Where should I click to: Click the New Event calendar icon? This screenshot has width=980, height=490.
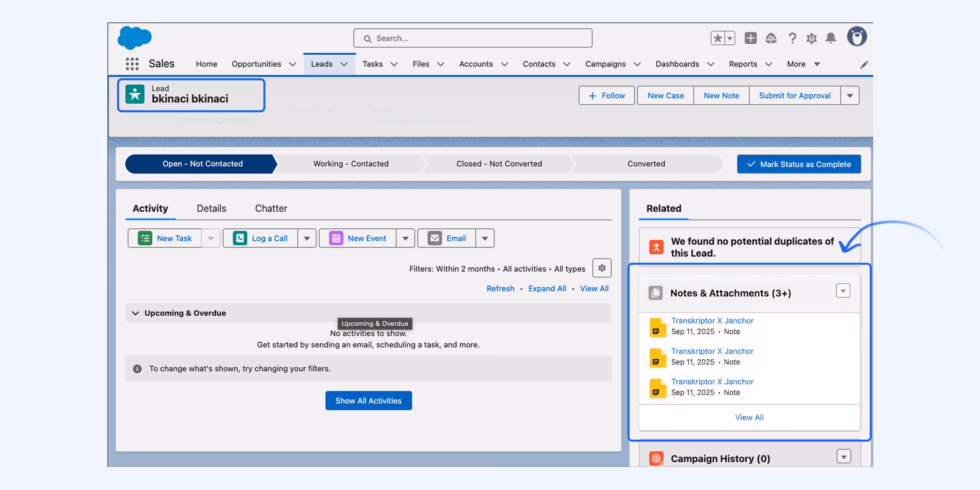[336, 238]
